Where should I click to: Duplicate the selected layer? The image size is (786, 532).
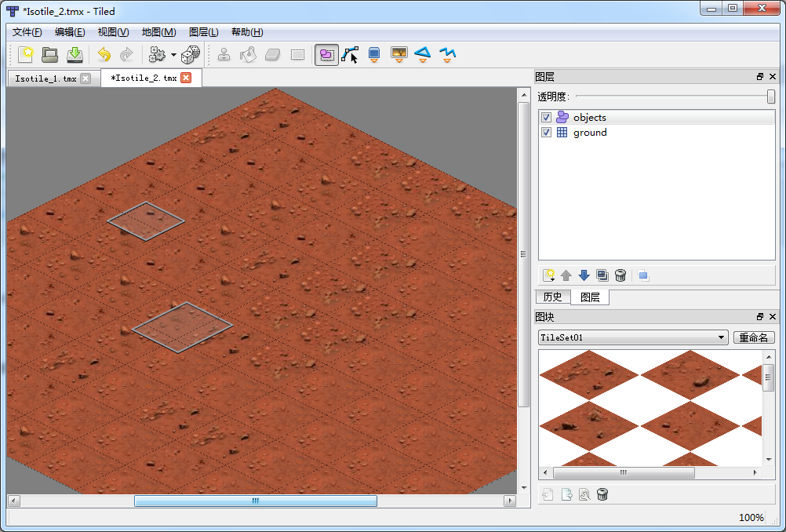coord(602,275)
